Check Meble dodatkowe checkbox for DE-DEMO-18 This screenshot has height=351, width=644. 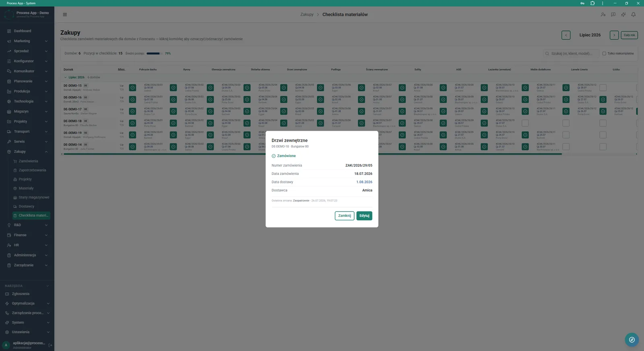[x=525, y=123]
